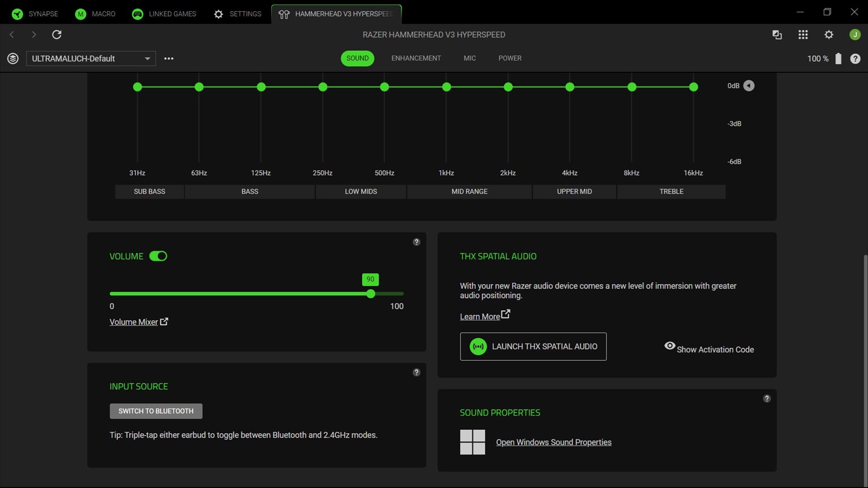This screenshot has height=488, width=868.
Task: Click the back navigation arrow
Action: (x=12, y=34)
